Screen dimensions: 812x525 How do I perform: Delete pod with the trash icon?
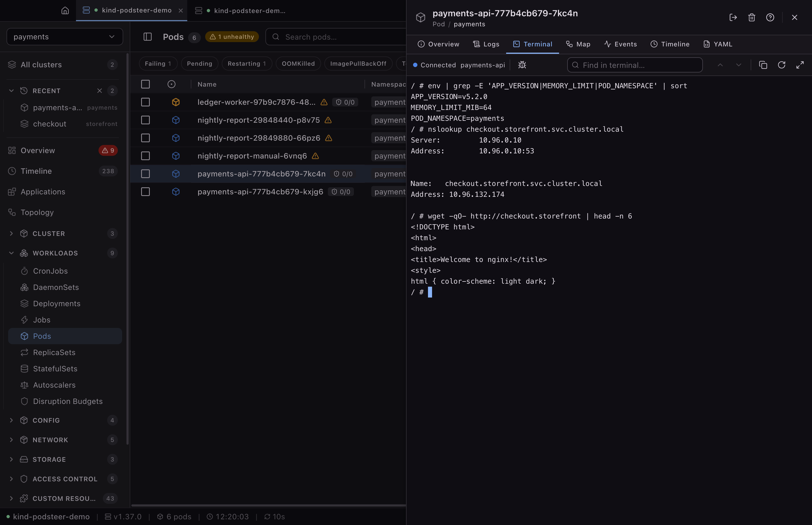point(752,17)
